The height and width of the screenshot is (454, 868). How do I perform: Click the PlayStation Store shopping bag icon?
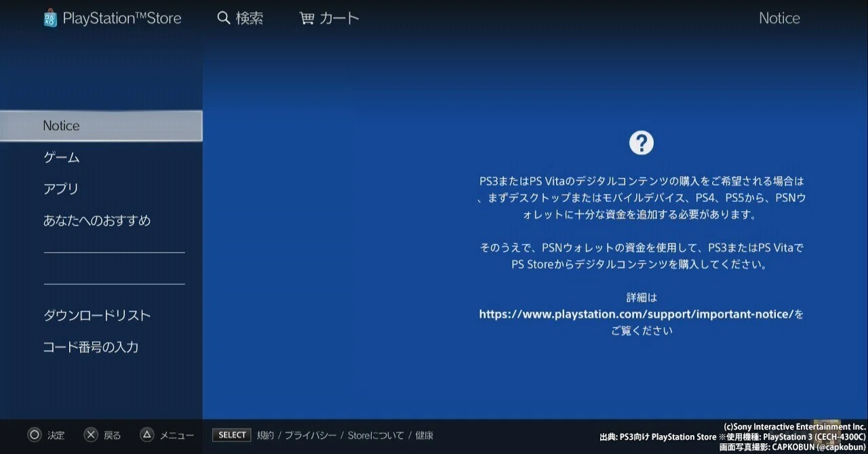click(50, 18)
